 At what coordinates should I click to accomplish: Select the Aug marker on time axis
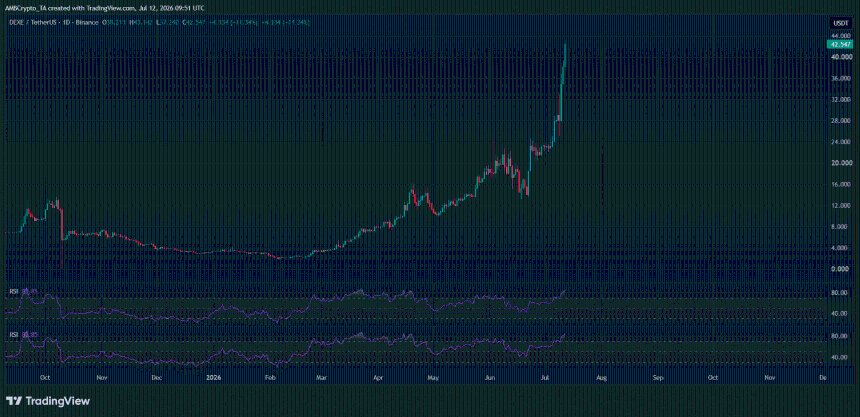point(601,378)
